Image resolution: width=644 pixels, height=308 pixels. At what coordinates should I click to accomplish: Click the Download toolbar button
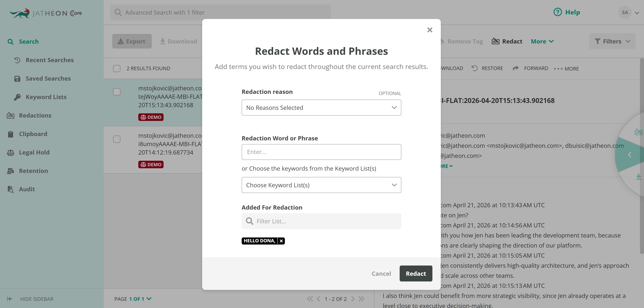(178, 41)
